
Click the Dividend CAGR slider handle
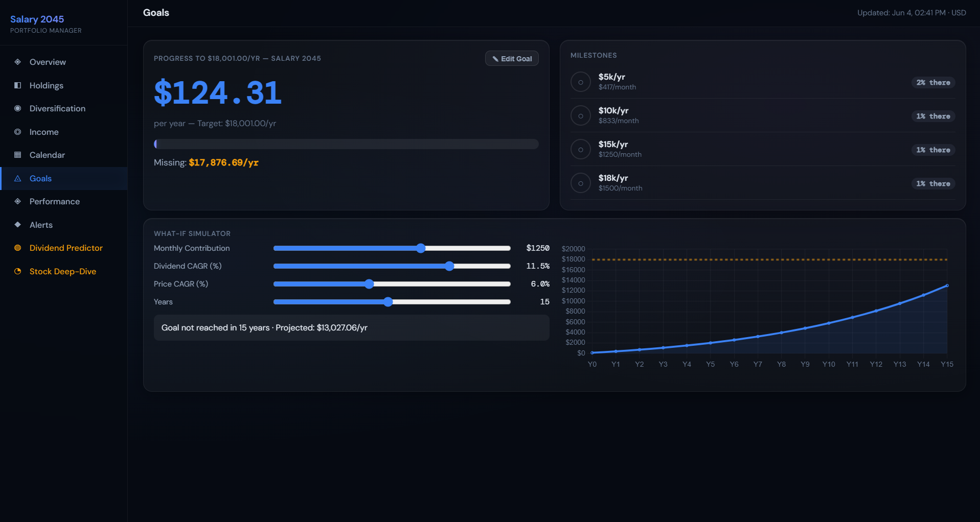pos(449,266)
